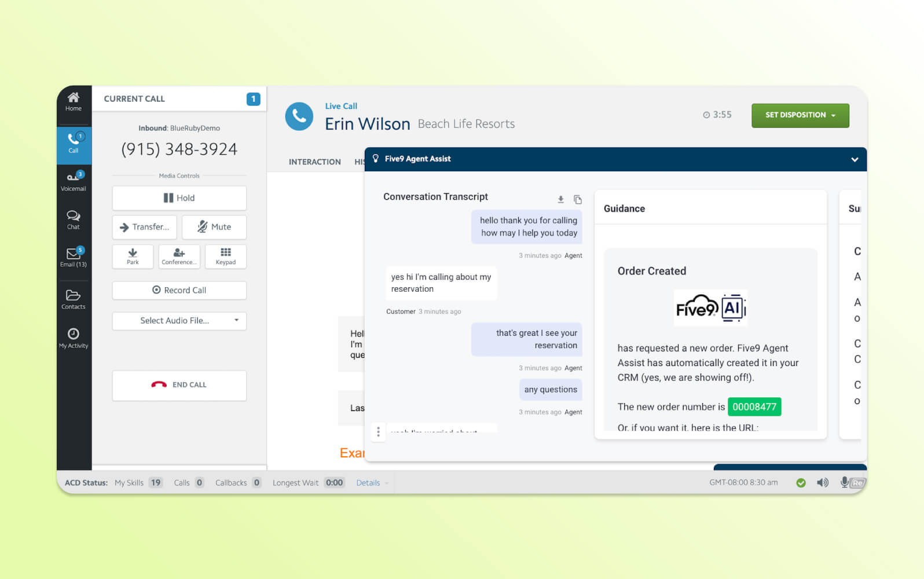Park the current call
This screenshot has width=924, height=579.
(x=133, y=256)
